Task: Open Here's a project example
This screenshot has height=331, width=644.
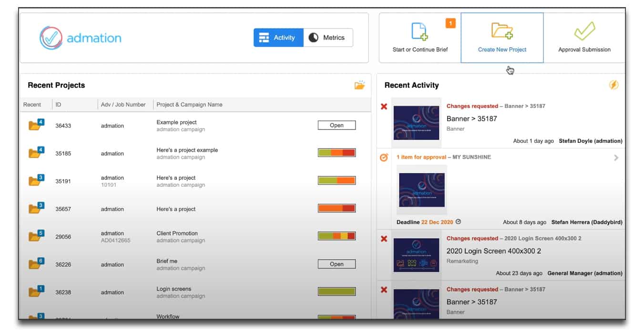Action: click(187, 150)
